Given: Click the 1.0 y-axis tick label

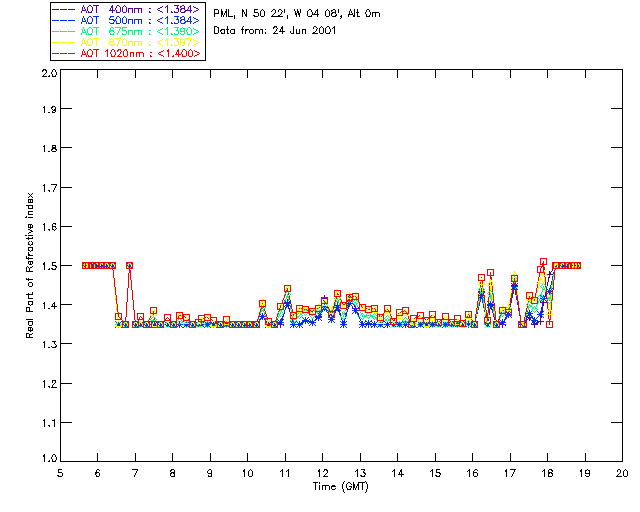Looking at the screenshot, I should [49, 459].
